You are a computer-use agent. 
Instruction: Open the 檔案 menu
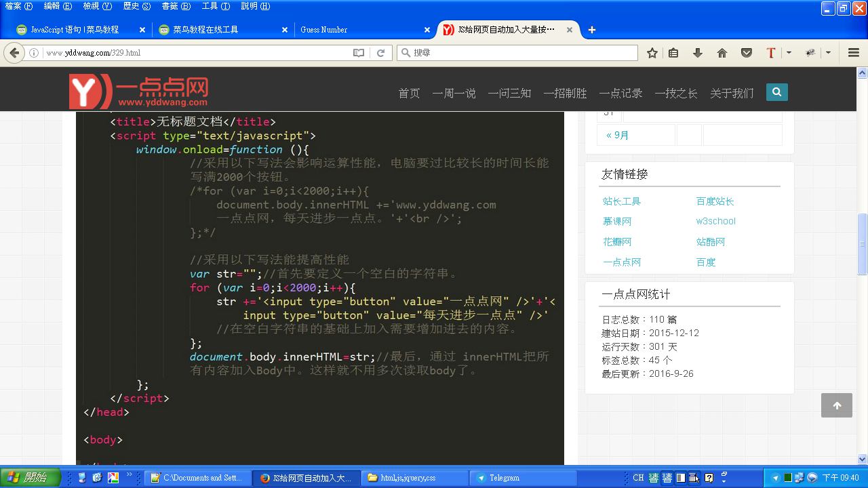[x=18, y=6]
